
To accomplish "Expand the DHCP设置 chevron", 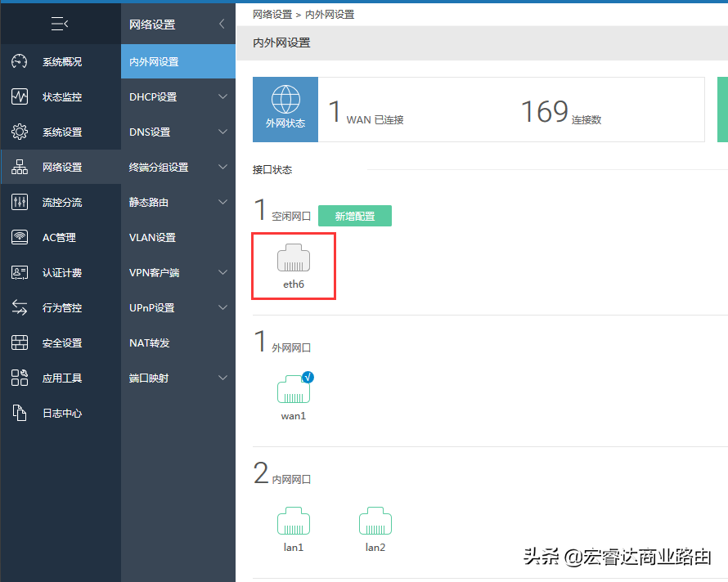I will (222, 96).
